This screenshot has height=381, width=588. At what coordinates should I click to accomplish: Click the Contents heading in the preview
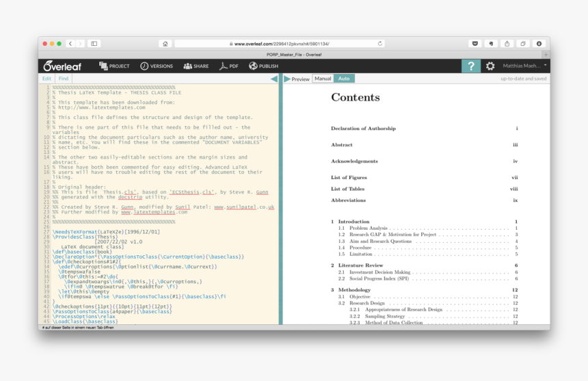pyautogui.click(x=355, y=97)
